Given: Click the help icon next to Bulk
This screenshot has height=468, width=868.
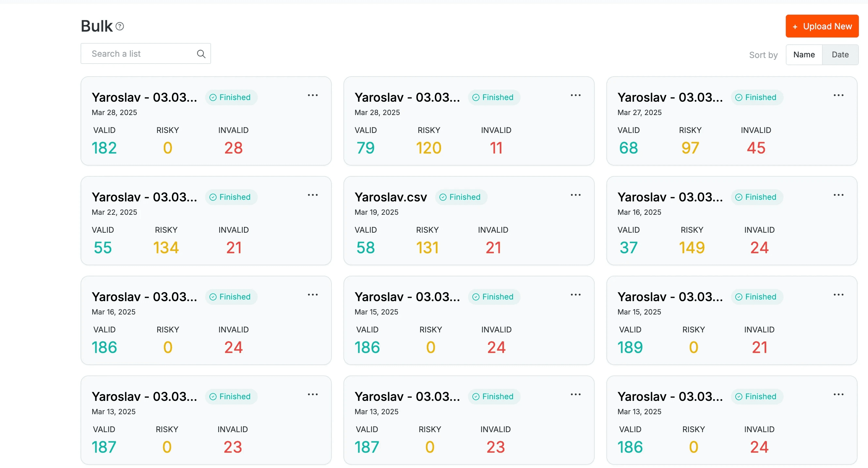Looking at the screenshot, I should 120,26.
